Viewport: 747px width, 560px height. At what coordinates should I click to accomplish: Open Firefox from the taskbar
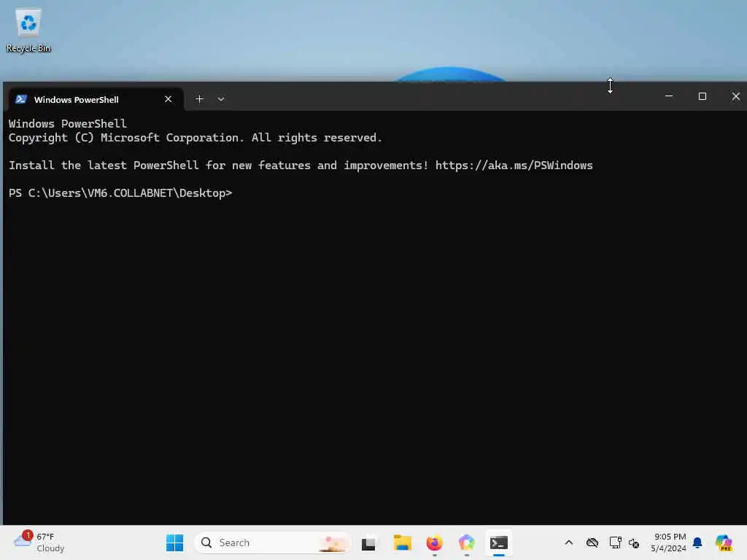pos(435,542)
